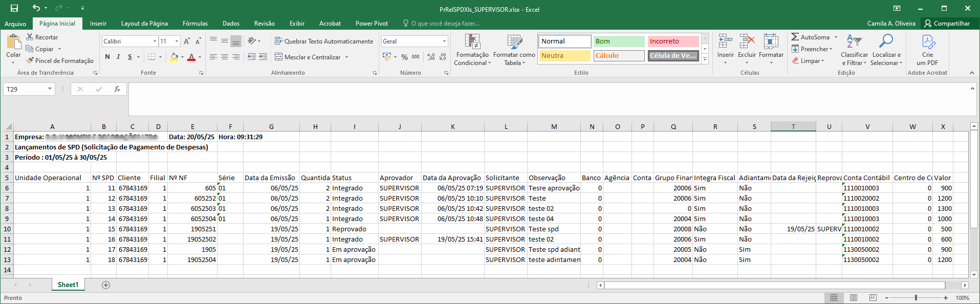Undo the last action

(x=36, y=8)
